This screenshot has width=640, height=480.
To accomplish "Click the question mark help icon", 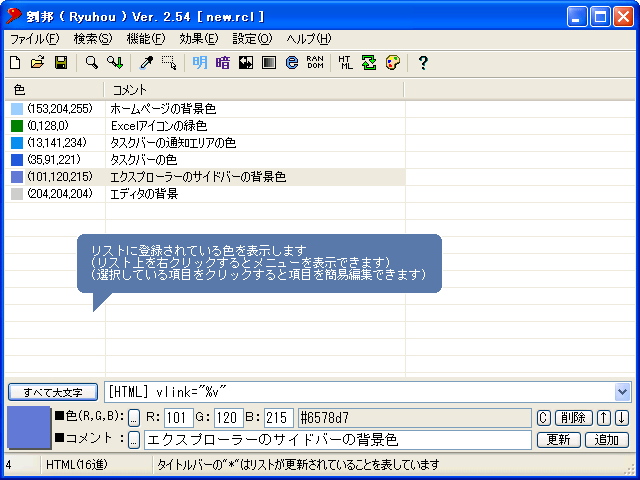I will click(423, 63).
